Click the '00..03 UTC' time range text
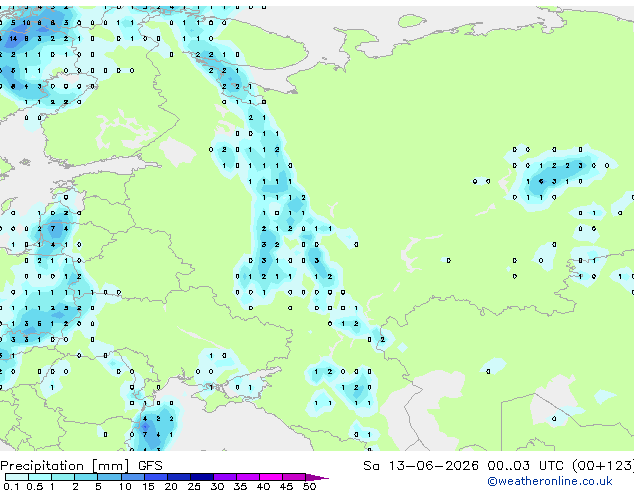This screenshot has height=490, width=634. point(525,465)
